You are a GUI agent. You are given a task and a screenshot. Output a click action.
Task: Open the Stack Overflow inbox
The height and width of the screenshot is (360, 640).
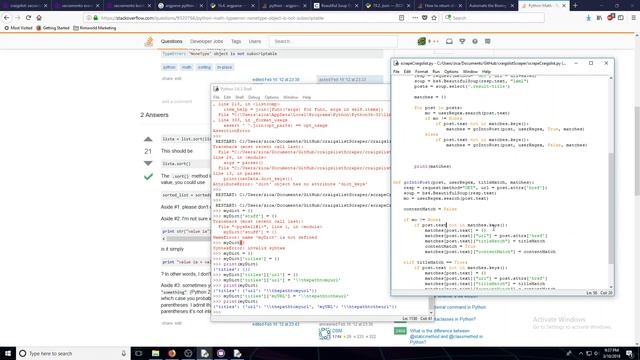[449, 41]
